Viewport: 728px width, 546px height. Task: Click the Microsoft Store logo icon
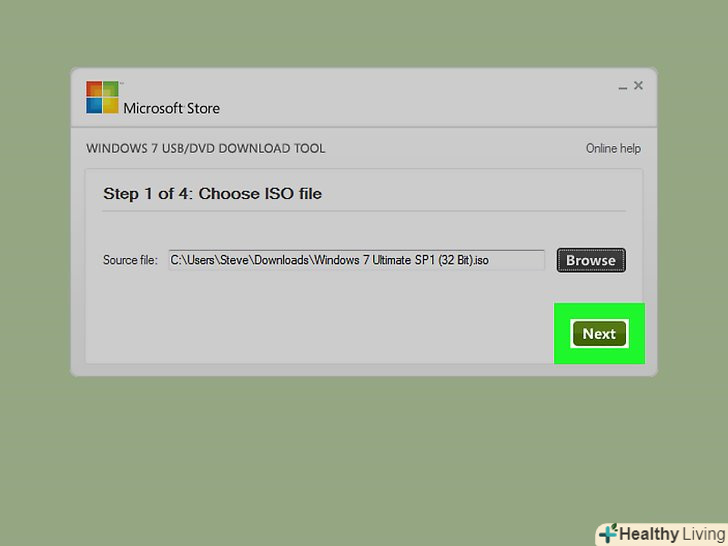point(102,97)
